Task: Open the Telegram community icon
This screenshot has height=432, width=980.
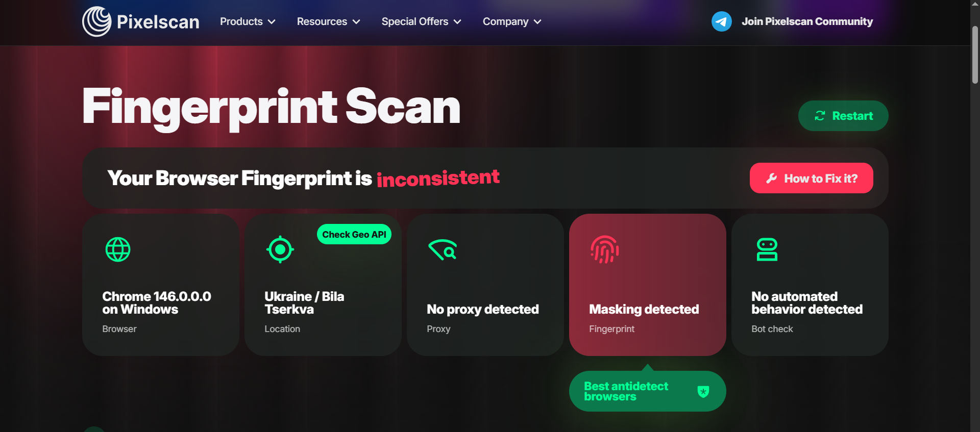Action: pos(722,21)
